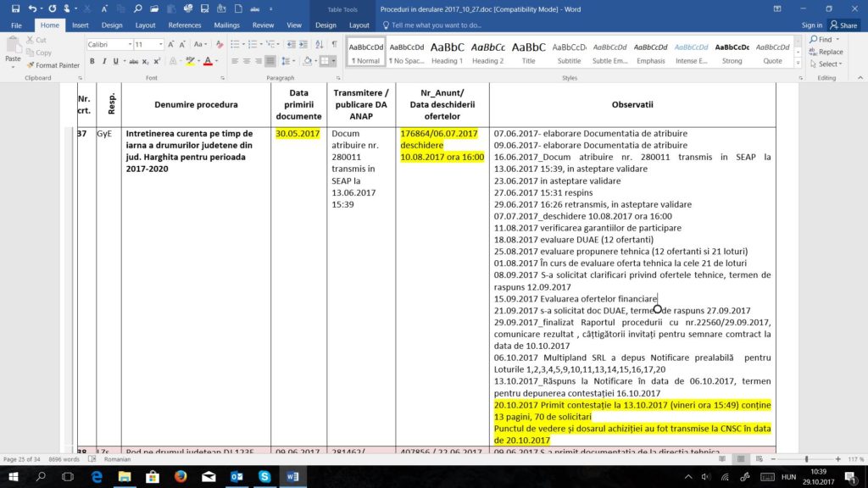
Task: Expand the Styles gallery more arrow
Action: click(796, 62)
